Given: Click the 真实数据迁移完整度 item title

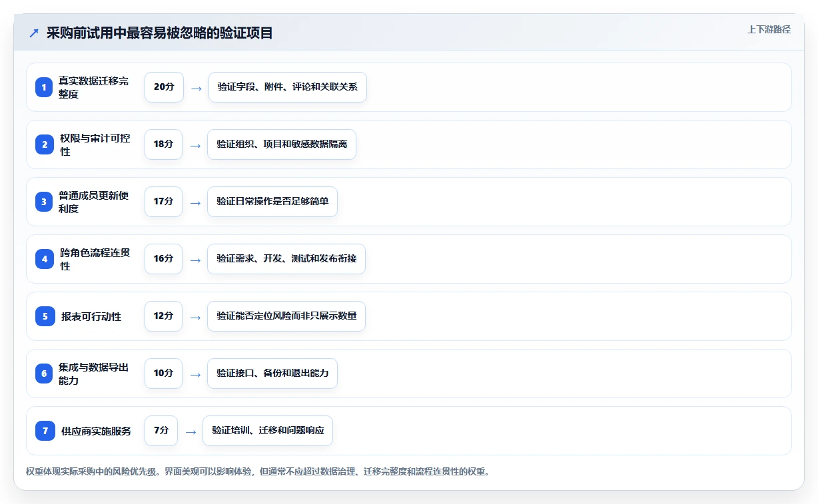Looking at the screenshot, I should click(x=93, y=87).
